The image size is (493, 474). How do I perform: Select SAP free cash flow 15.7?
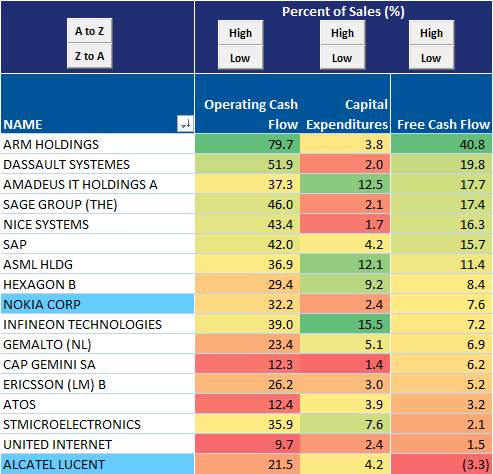441,244
